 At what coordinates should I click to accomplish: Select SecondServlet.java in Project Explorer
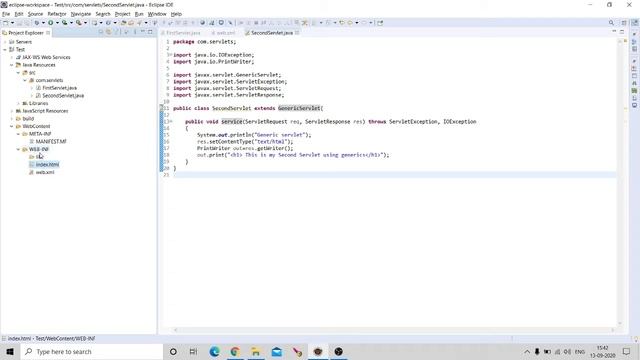point(63,96)
